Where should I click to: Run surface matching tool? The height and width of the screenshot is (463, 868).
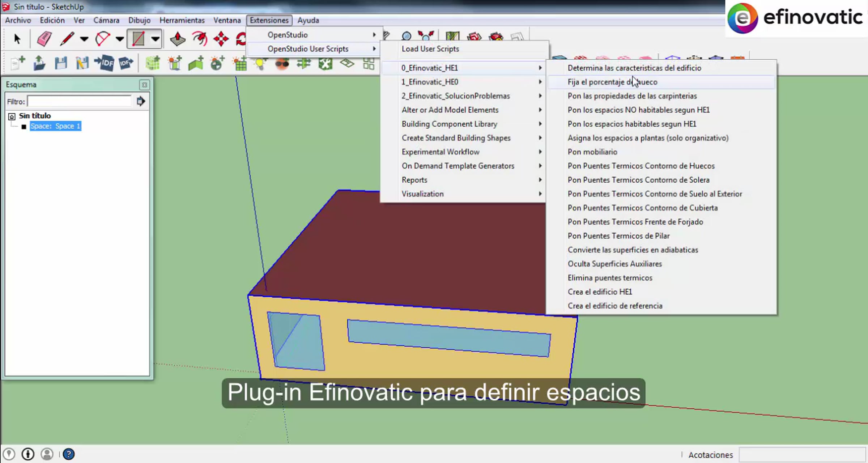tap(304, 63)
